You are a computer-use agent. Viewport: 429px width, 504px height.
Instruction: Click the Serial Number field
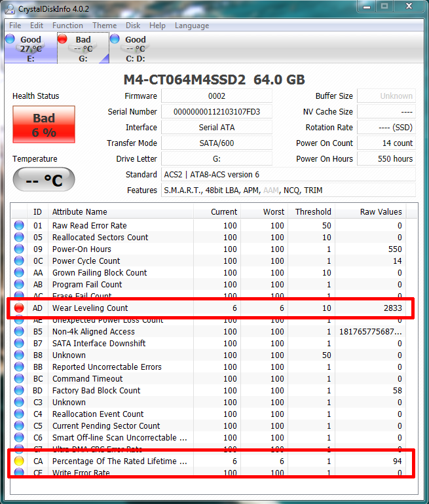tap(217, 112)
